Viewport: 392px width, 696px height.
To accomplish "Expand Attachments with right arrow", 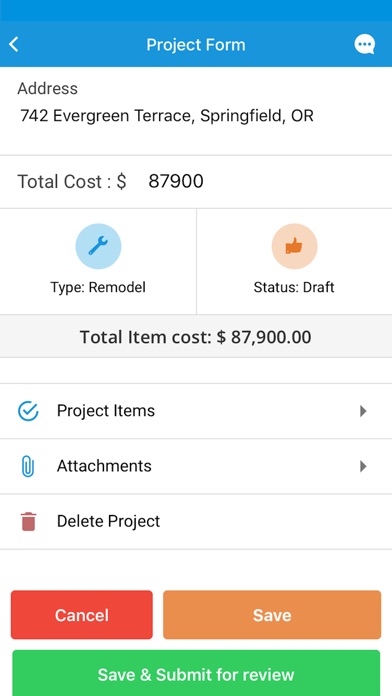I will 363,466.
